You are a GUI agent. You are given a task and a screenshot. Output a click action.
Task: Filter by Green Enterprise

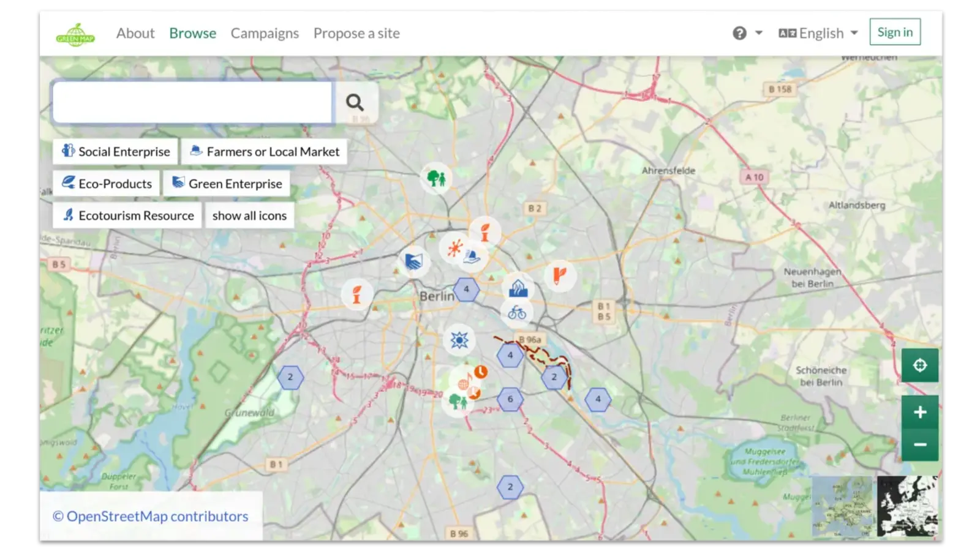click(x=227, y=184)
